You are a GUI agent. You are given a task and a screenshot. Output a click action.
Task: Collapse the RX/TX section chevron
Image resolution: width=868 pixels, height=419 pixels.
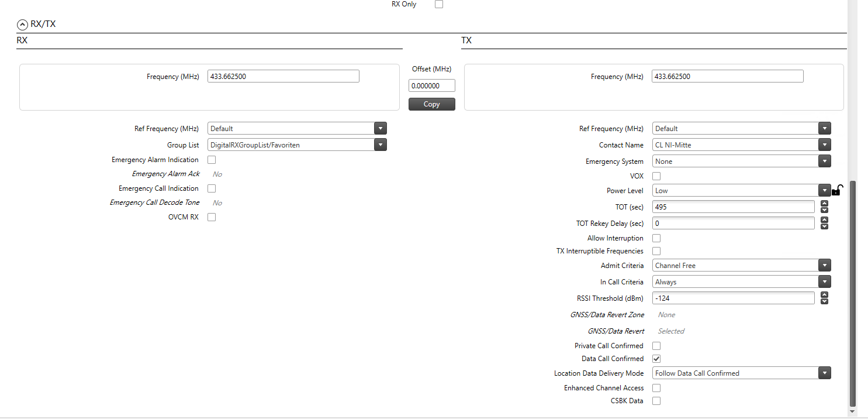[22, 25]
